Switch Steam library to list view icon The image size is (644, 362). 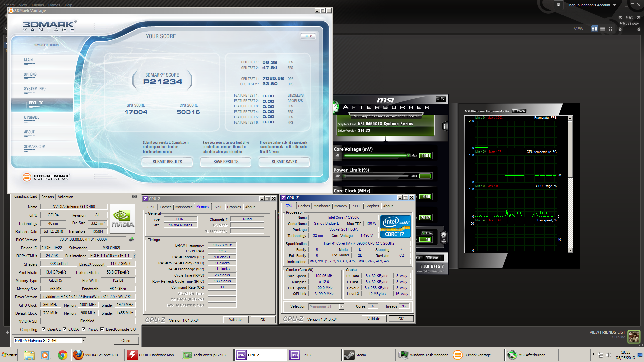click(x=603, y=29)
